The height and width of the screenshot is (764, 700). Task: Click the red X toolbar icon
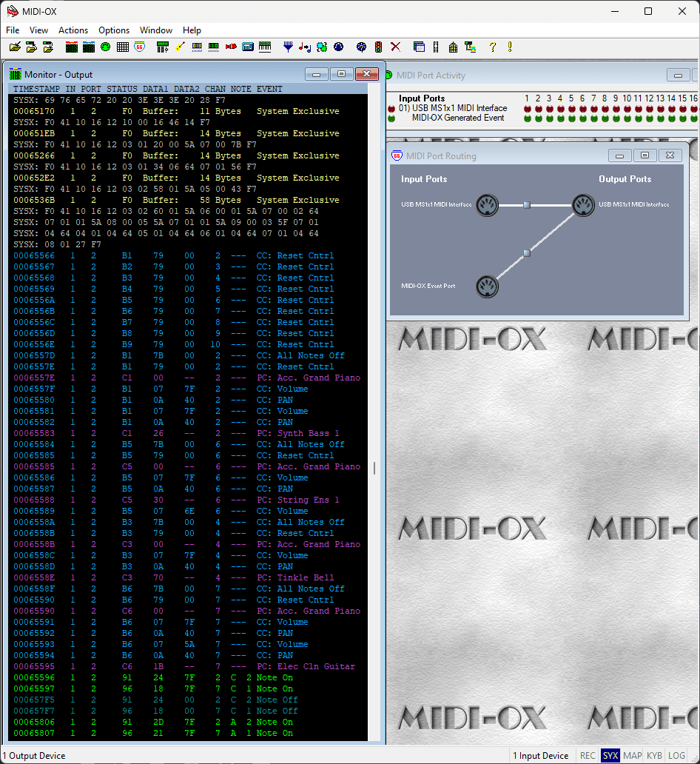(x=396, y=47)
